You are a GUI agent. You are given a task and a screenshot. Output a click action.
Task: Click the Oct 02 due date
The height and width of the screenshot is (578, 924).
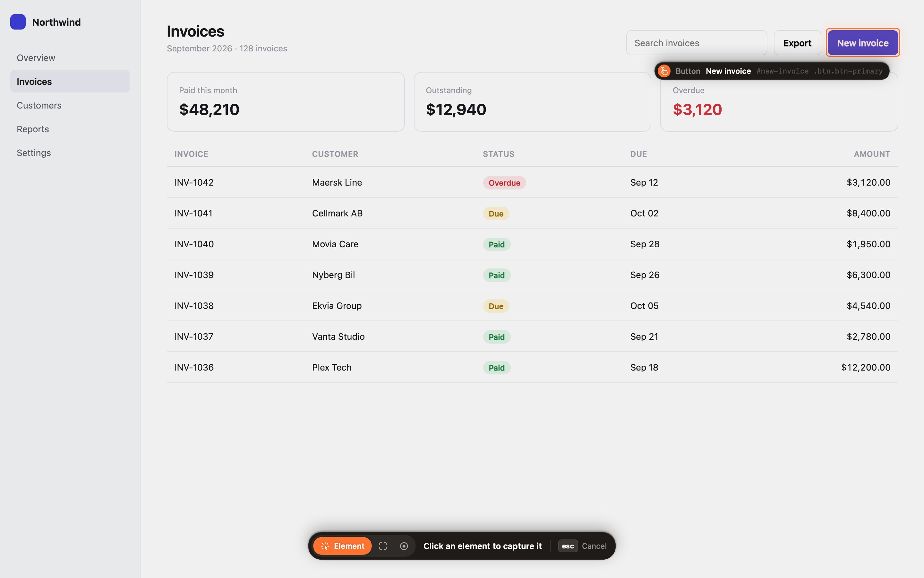(644, 213)
